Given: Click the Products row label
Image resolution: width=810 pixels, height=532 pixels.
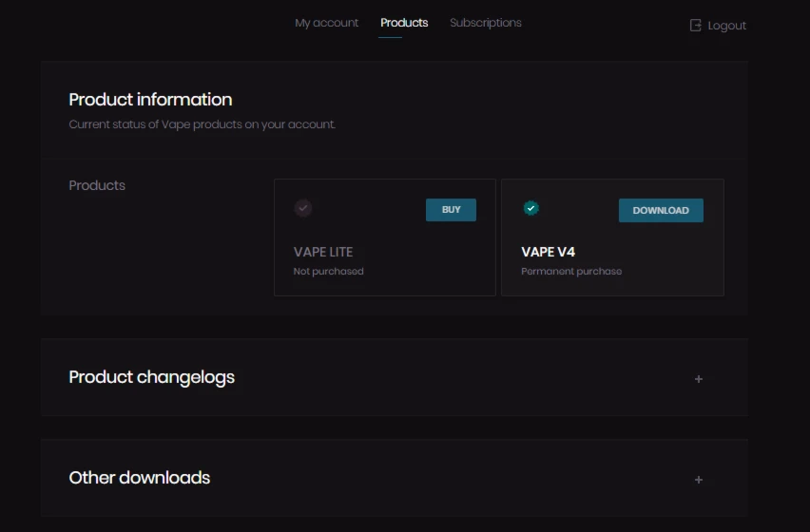Looking at the screenshot, I should pyautogui.click(x=97, y=185).
